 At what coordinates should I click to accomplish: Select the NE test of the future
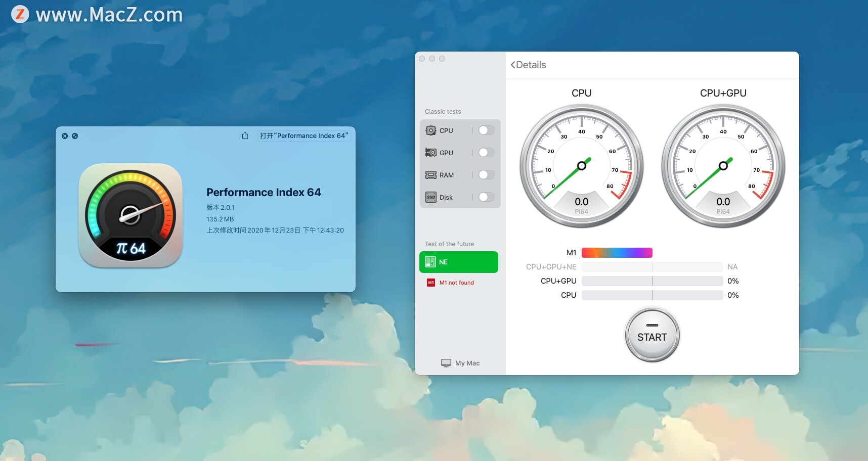459,262
